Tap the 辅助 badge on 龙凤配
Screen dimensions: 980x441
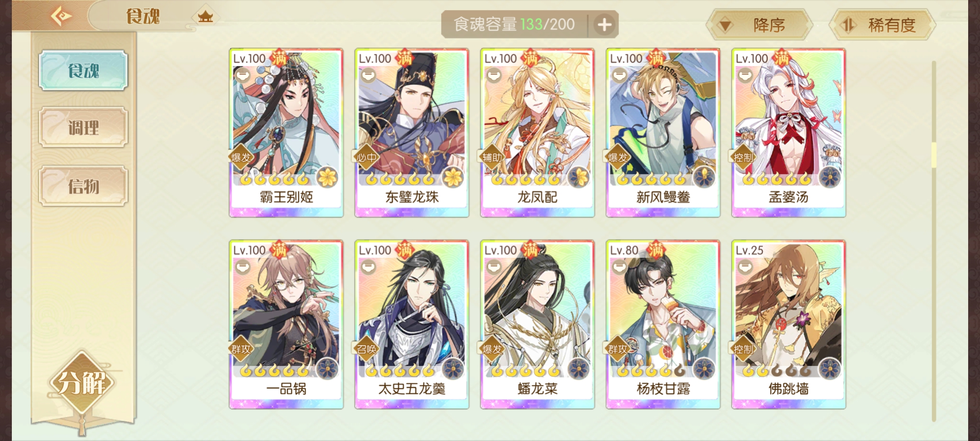tap(492, 158)
